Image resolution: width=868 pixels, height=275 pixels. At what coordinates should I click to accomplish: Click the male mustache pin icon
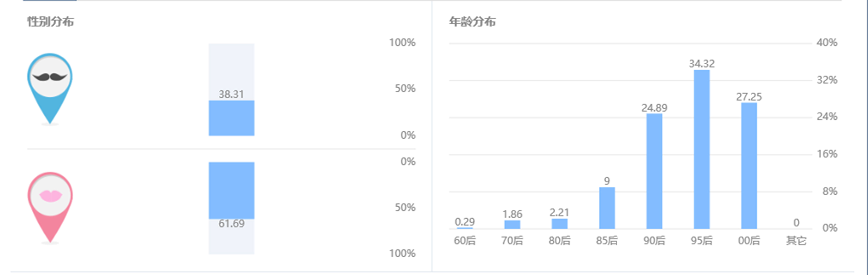click(50, 86)
